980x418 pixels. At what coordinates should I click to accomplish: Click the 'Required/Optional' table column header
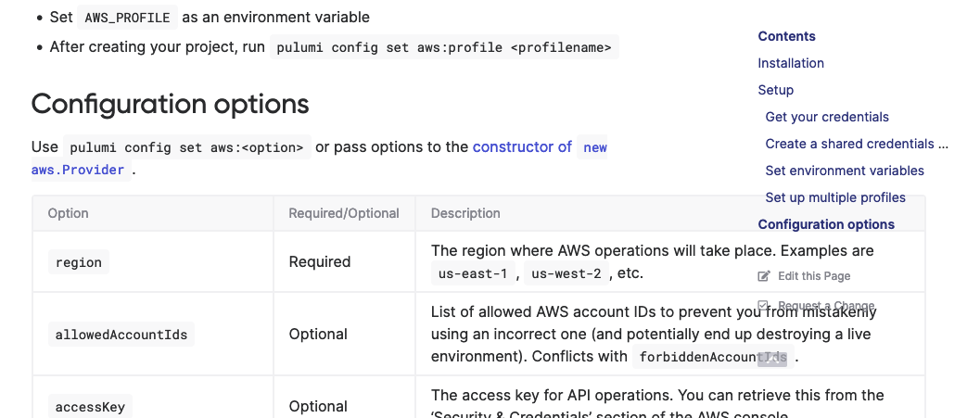tap(344, 213)
